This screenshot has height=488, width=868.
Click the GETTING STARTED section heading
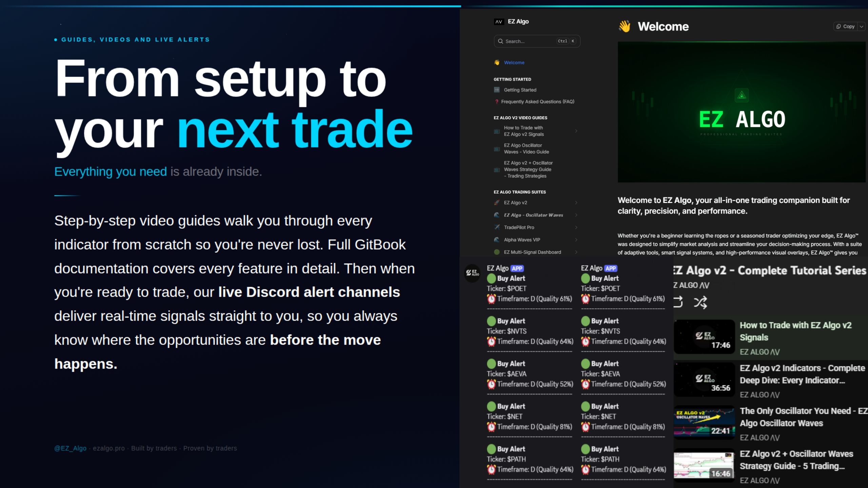[x=512, y=79]
